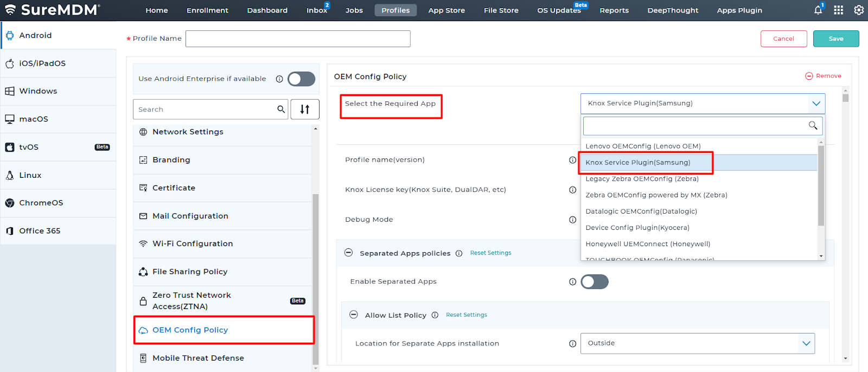Open the Location for Separate Apps dropdown
The image size is (868, 372).
click(x=698, y=343)
